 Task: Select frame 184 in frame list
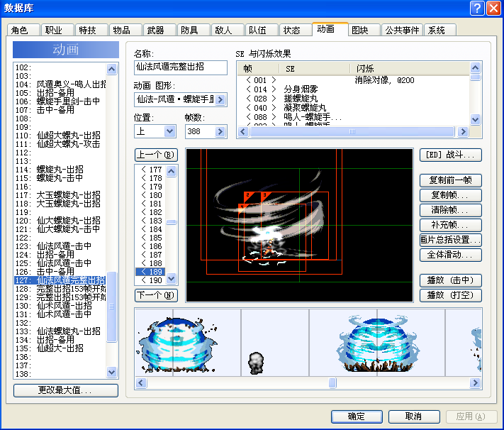[x=151, y=229]
